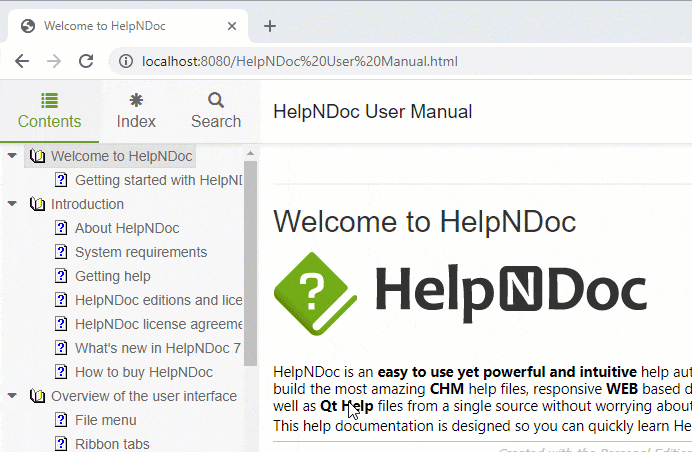Click the browser forward arrow
Screen dimensions: 692x452
tap(54, 61)
